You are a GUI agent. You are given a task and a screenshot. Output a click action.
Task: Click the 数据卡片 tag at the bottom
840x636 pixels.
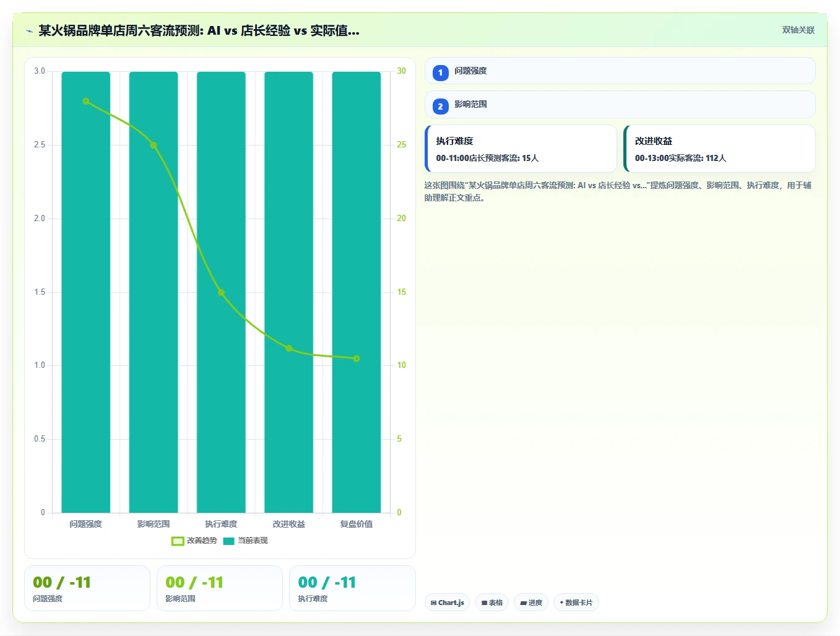pyautogui.click(x=576, y=603)
